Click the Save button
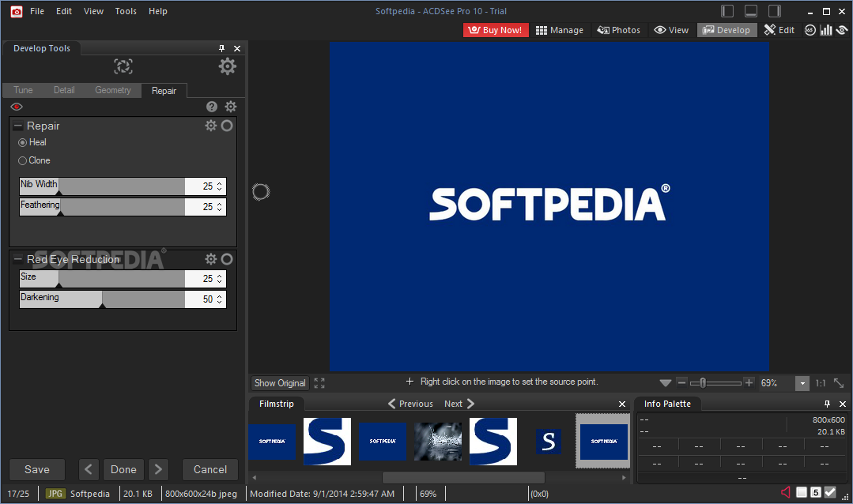 click(37, 469)
